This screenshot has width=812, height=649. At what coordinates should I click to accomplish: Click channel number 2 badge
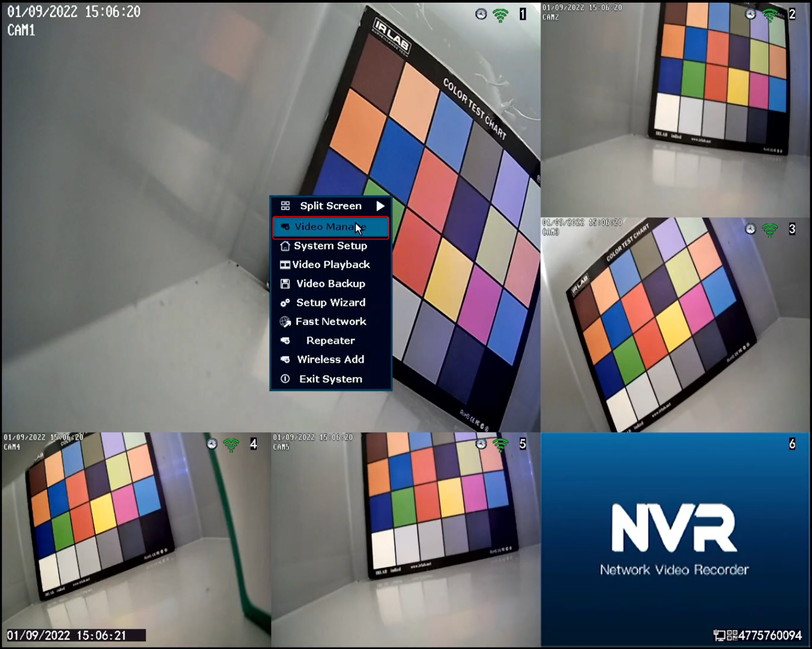coord(792,14)
